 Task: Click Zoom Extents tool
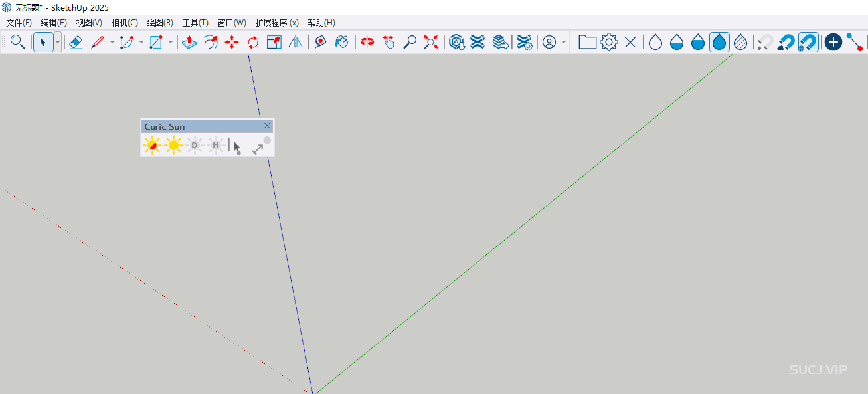point(431,42)
